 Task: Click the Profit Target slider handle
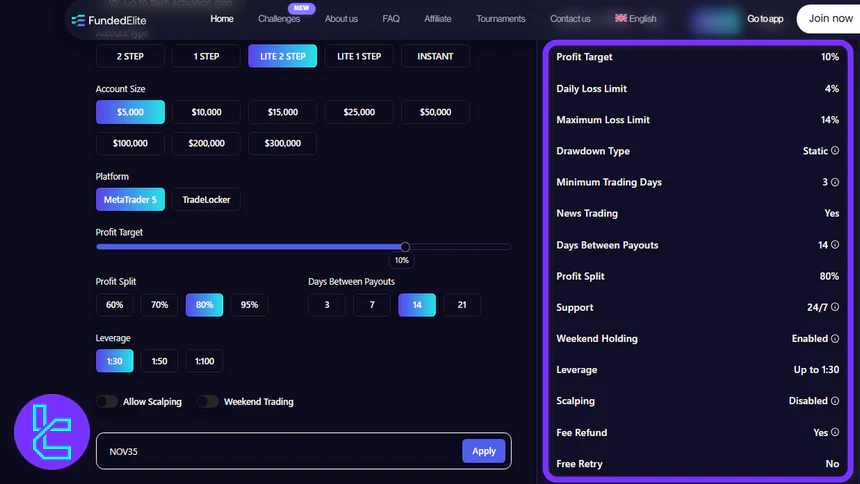coord(405,246)
